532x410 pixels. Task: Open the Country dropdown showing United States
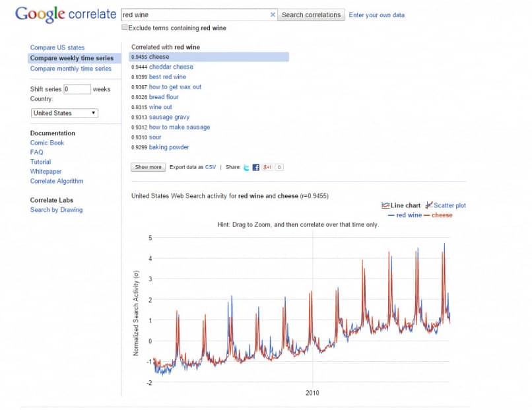pos(65,113)
